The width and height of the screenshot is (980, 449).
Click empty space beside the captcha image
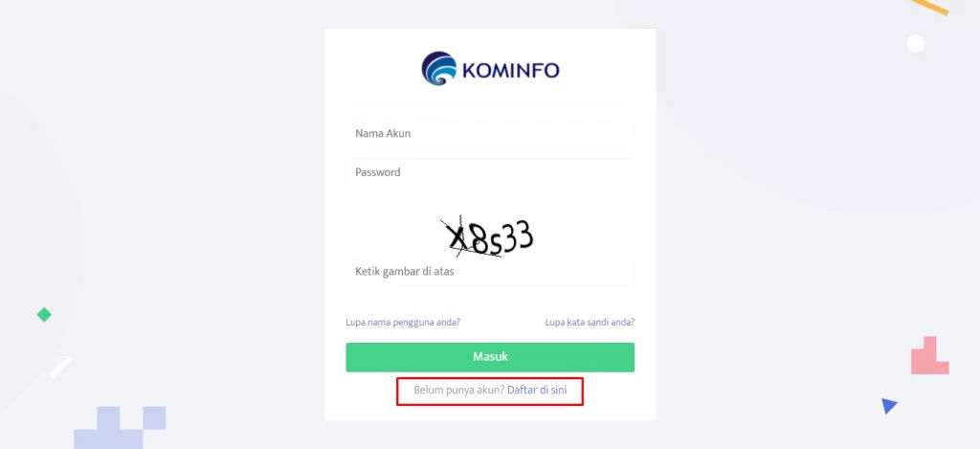click(x=588, y=235)
